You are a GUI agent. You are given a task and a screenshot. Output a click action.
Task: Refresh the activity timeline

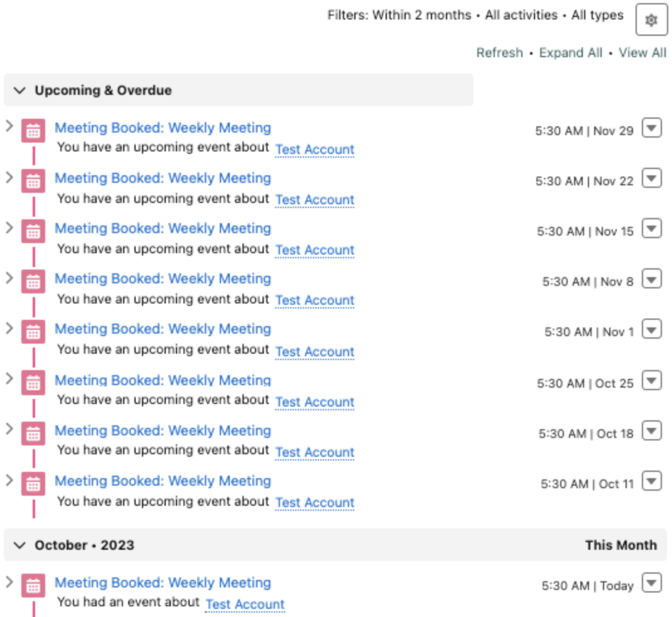point(499,53)
